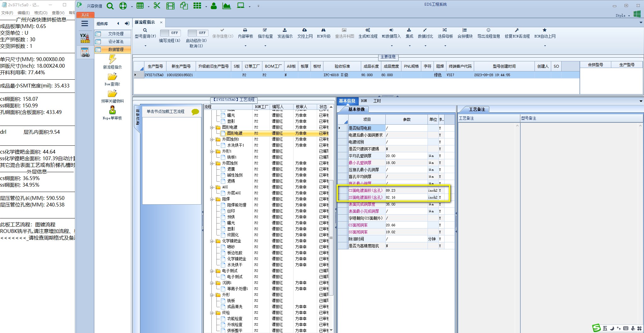This screenshot has height=333, width=644.
Task: Click 内部审核 printer icon
Action: click(x=245, y=30)
